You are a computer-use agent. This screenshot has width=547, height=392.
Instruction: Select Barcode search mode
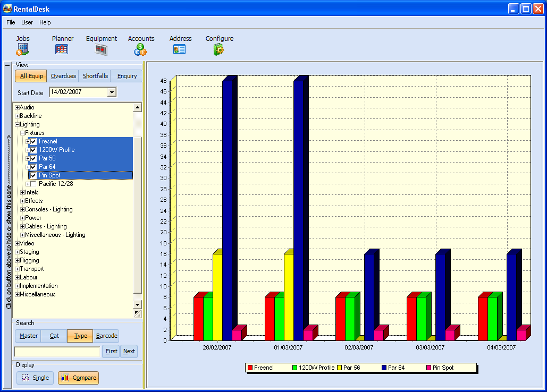coord(106,336)
